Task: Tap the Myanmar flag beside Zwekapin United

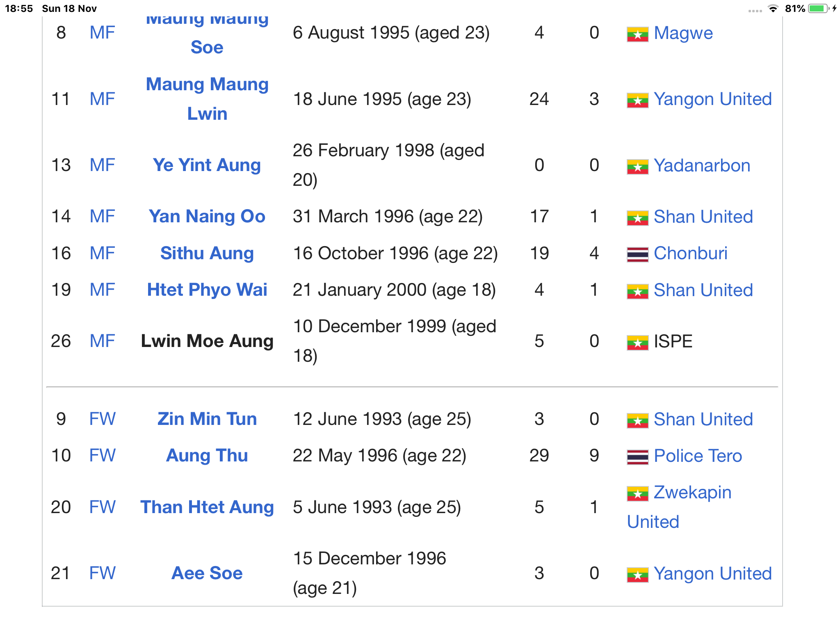Action: 637,493
